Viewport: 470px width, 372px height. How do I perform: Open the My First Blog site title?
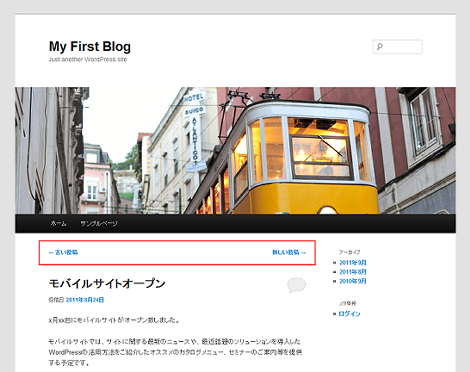pos(90,47)
